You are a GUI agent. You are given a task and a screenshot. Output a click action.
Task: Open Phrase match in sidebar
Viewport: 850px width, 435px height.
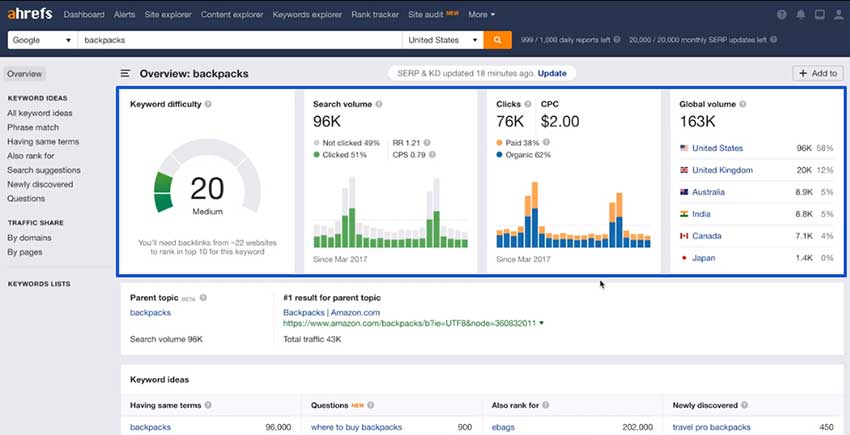pos(33,127)
